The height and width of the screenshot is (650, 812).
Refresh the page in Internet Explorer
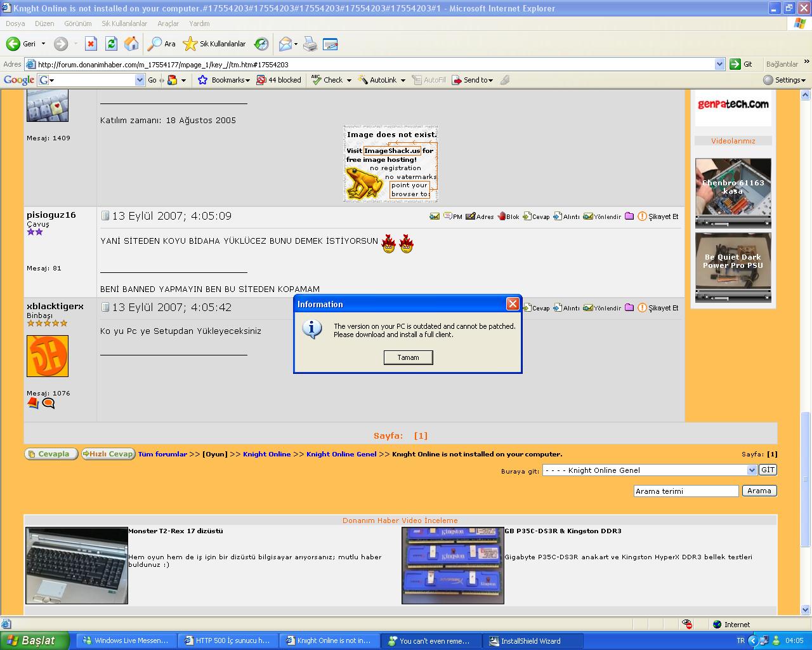(111, 44)
